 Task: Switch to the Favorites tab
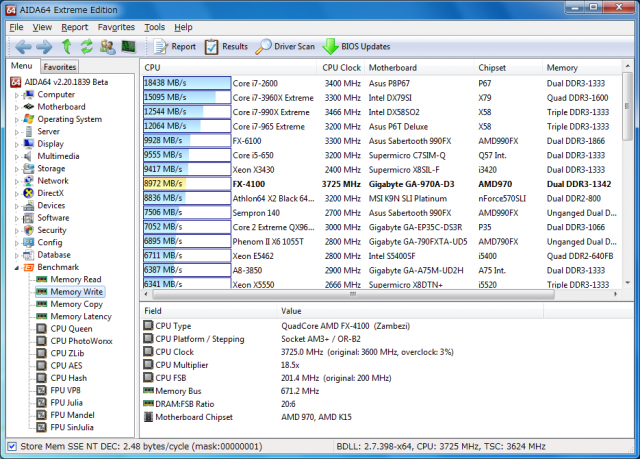[60, 67]
